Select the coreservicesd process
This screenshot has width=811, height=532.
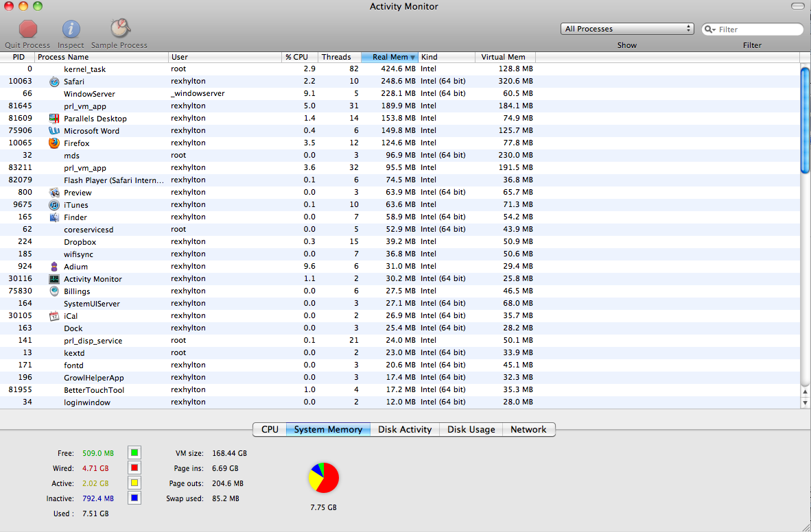400,229
